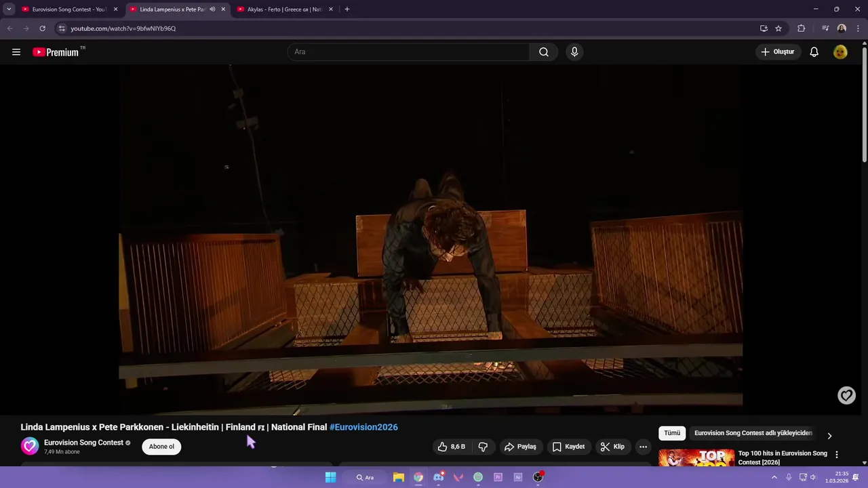Click the YouTube search field Ara
Image resolution: width=868 pixels, height=488 pixels.
coord(408,52)
